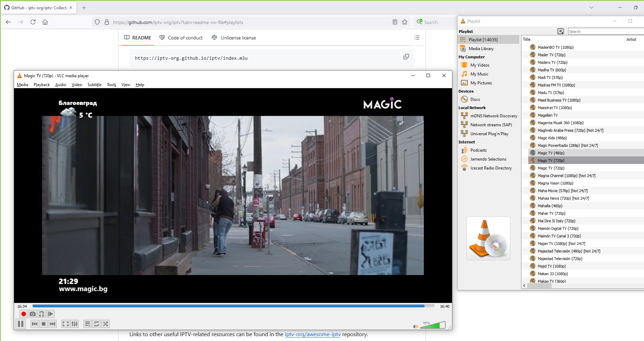This screenshot has height=341, width=644.
Task: Reload the GitHub page
Action: [33, 22]
